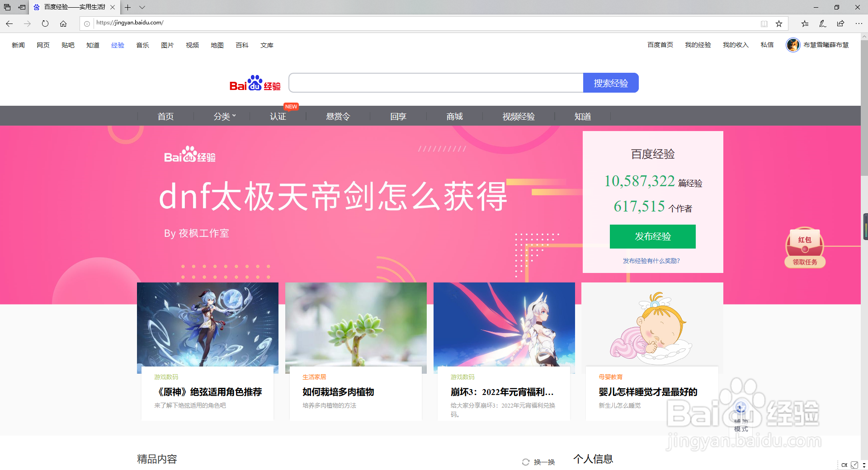The image size is (868, 470).
Task: Click the 红包 领取任务 red packet icon
Action: pos(804,248)
